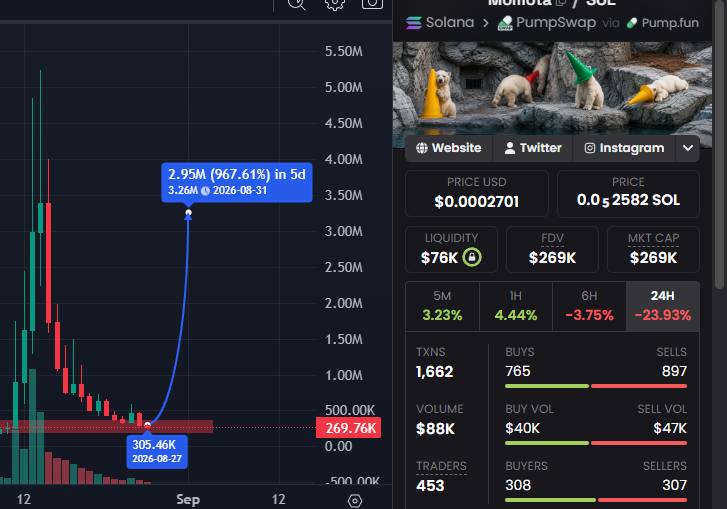
Task: Click the BUY VOL $40K value
Action: pyautogui.click(x=523, y=428)
